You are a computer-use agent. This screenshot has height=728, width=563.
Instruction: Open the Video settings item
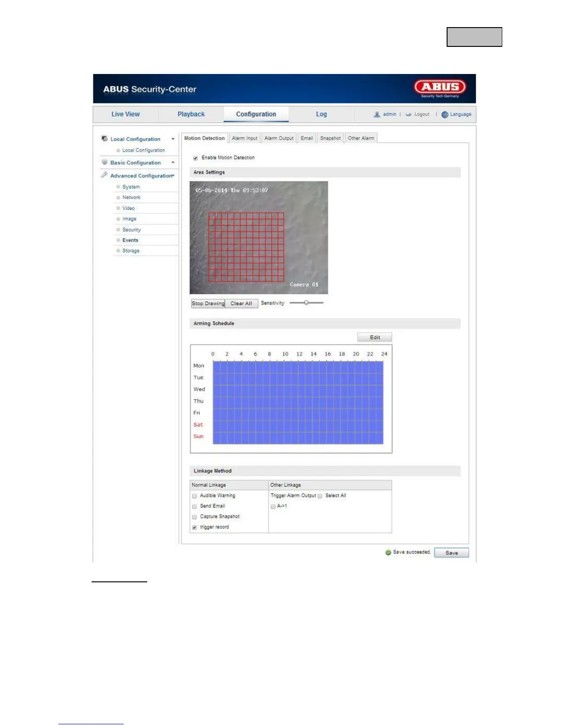pos(128,209)
